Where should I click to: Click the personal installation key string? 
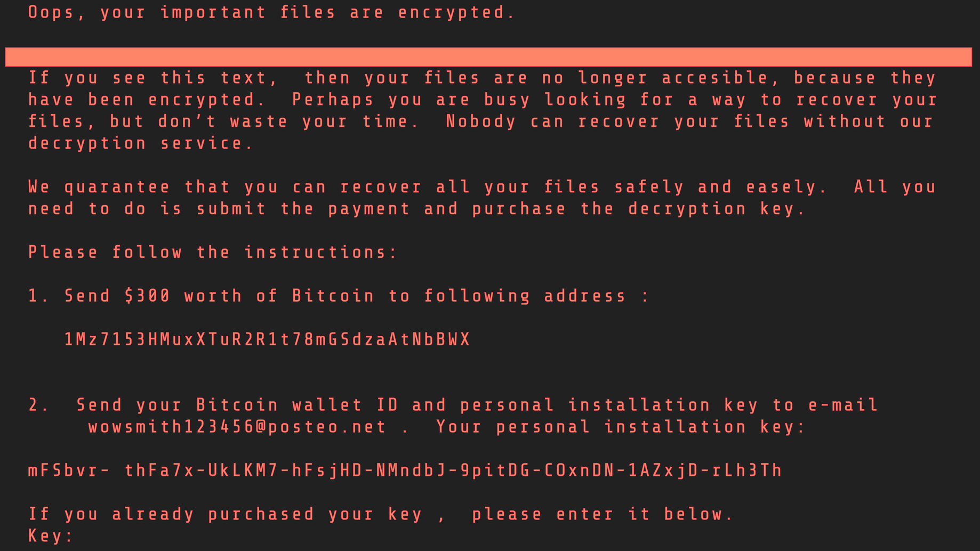[405, 471]
